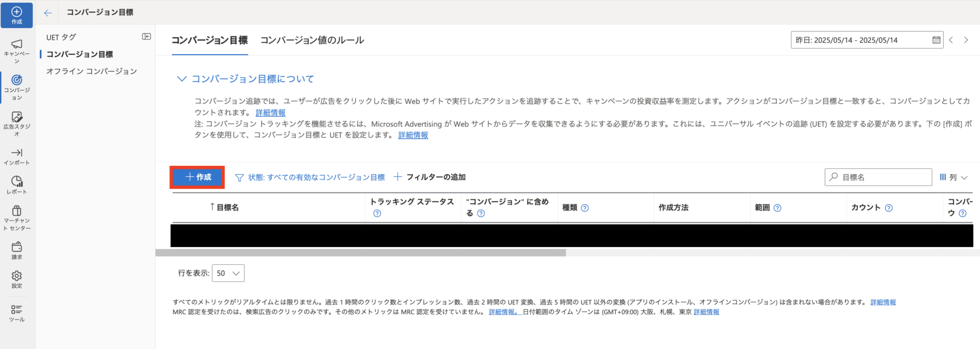
Task: Collapse the side navigation panel icon
Action: point(146,37)
